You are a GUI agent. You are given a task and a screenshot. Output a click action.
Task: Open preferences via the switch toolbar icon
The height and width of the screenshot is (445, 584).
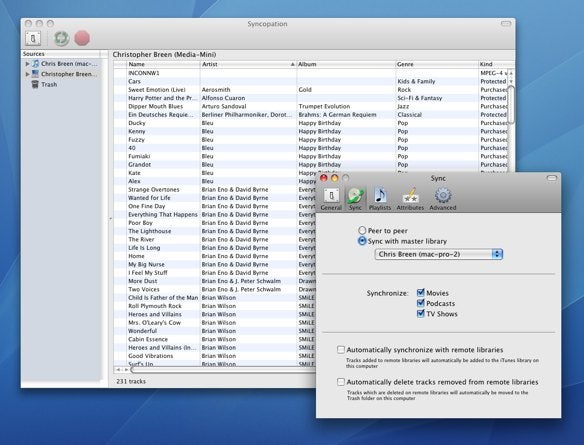33,38
